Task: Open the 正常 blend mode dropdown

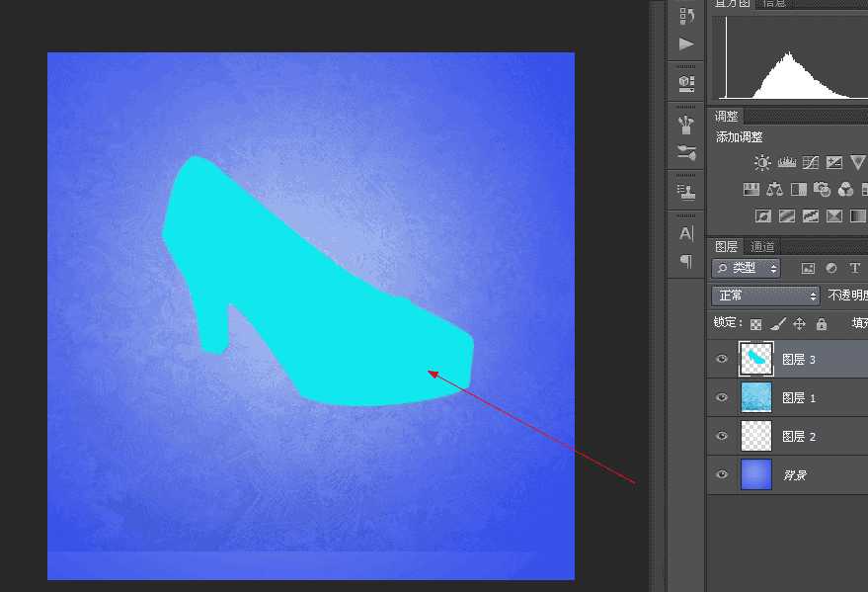Action: click(765, 296)
